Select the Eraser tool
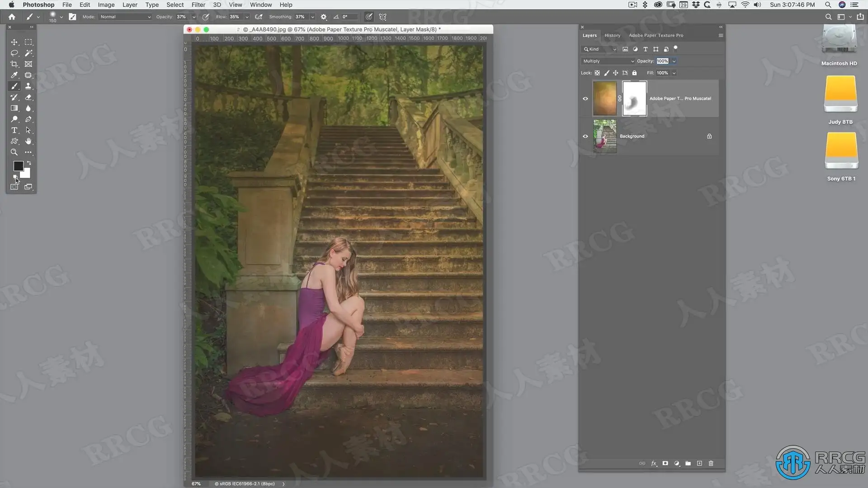Image resolution: width=868 pixels, height=488 pixels. (x=28, y=97)
